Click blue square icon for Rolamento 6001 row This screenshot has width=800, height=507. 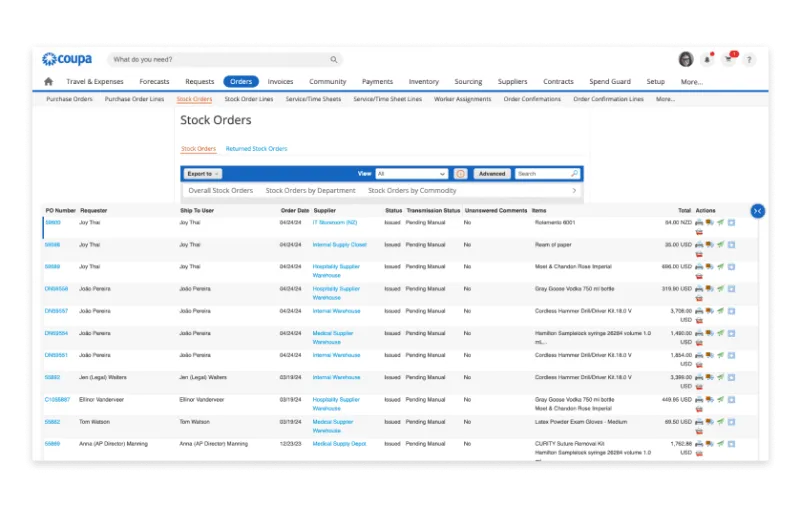731,222
